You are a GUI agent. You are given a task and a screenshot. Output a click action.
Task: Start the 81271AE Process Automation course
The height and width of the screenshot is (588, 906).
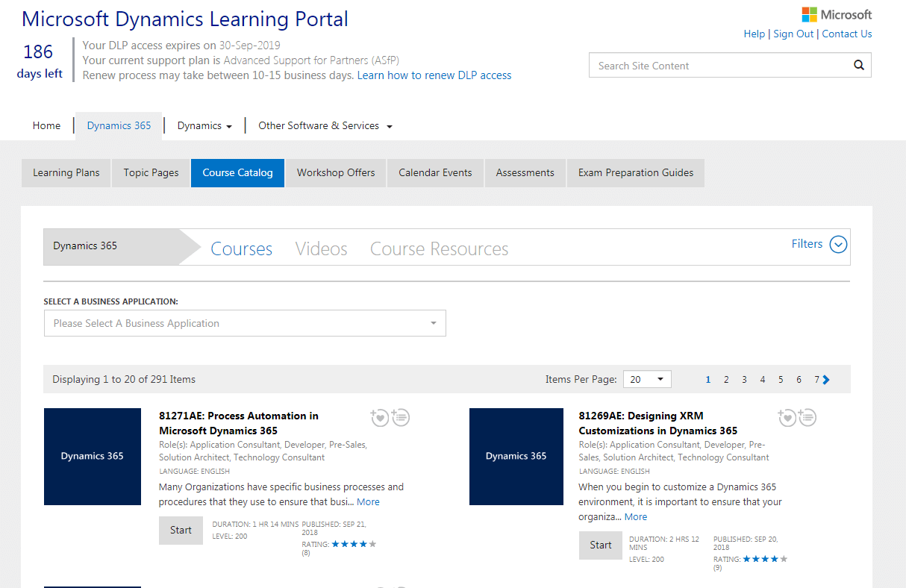tap(181, 530)
